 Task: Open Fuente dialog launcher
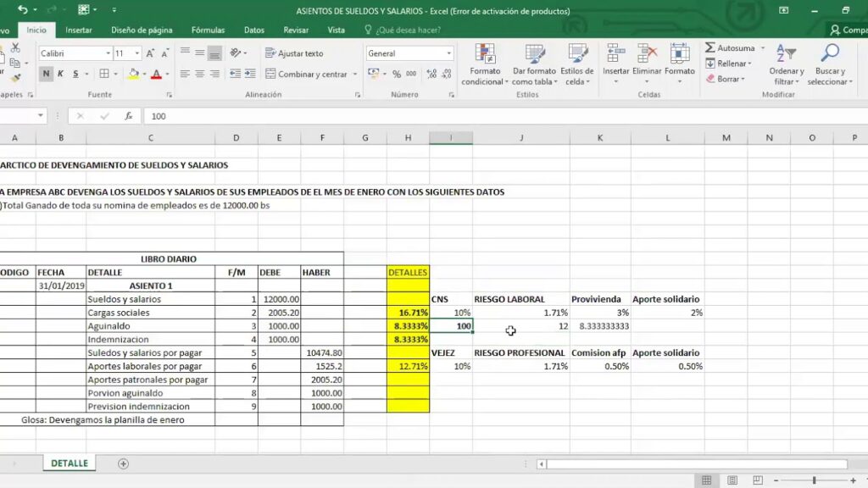[169, 95]
